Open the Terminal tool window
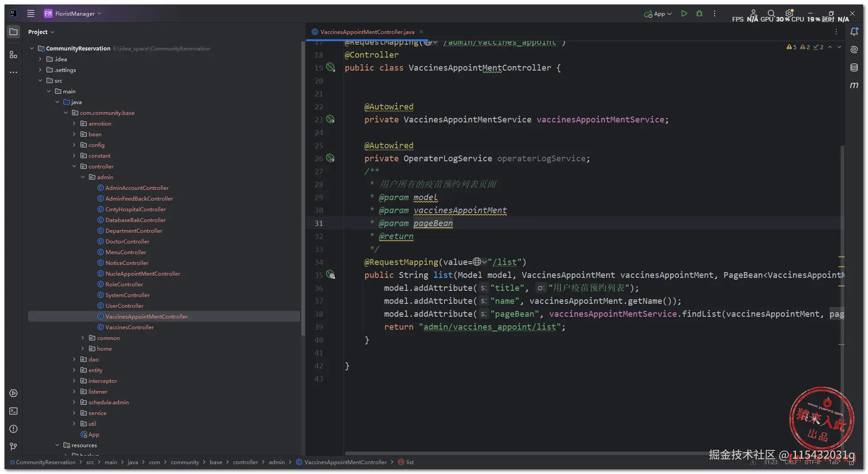Image resolution: width=868 pixels, height=474 pixels. coord(13,411)
